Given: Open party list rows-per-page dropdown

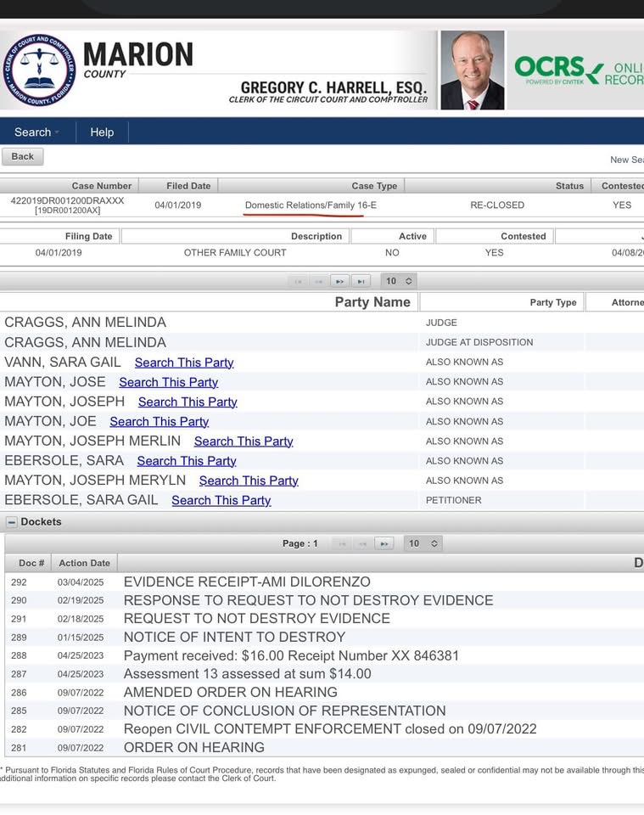Looking at the screenshot, I should tap(398, 281).
